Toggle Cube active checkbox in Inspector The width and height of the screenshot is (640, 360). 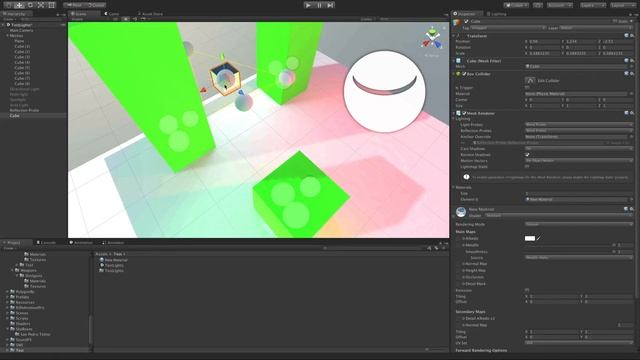(467, 21)
